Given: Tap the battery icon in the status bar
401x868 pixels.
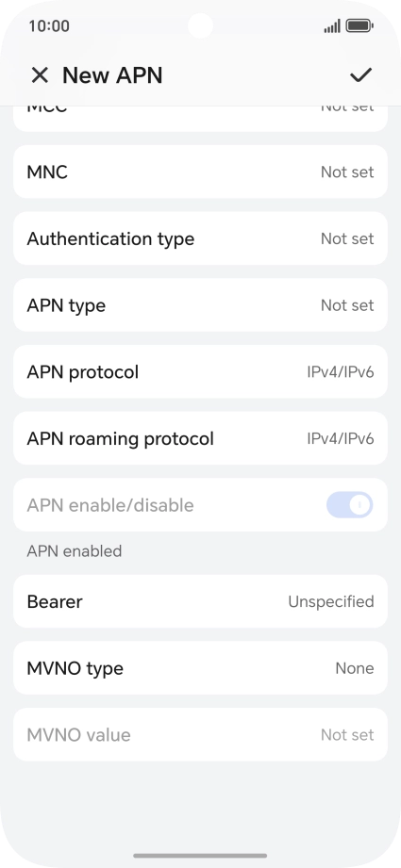Looking at the screenshot, I should 359,25.
